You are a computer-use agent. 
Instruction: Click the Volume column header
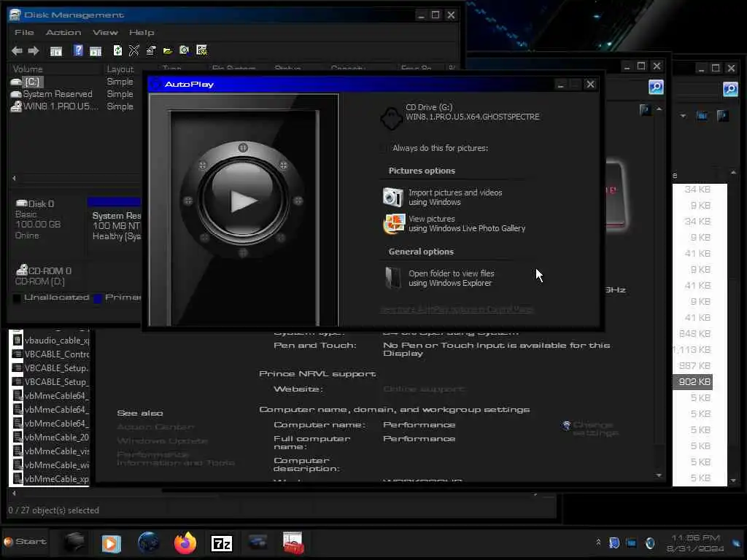coord(28,69)
